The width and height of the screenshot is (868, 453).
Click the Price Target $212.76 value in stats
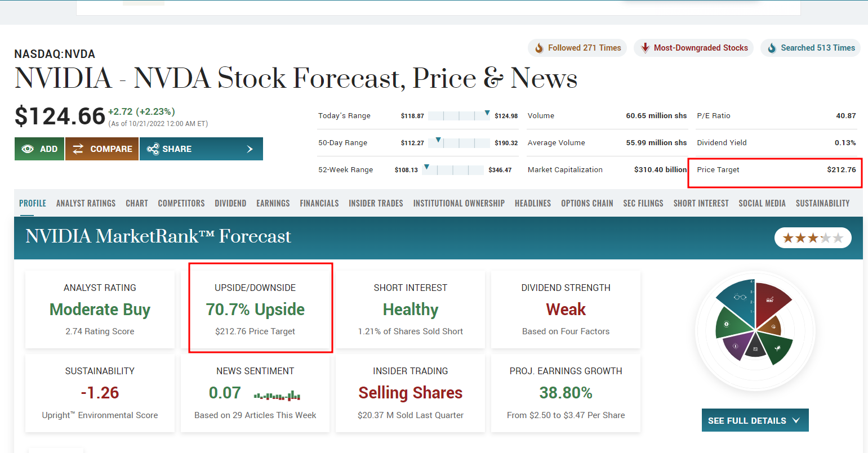pos(842,169)
